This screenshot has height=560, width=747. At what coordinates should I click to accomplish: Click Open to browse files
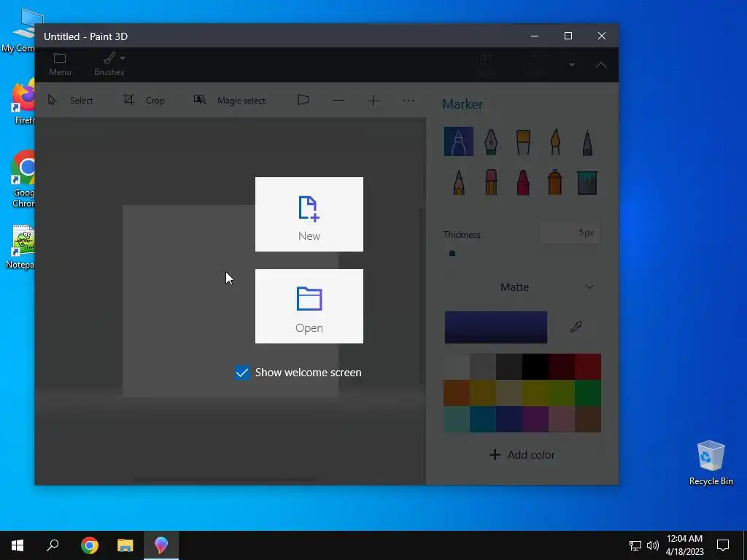309,306
